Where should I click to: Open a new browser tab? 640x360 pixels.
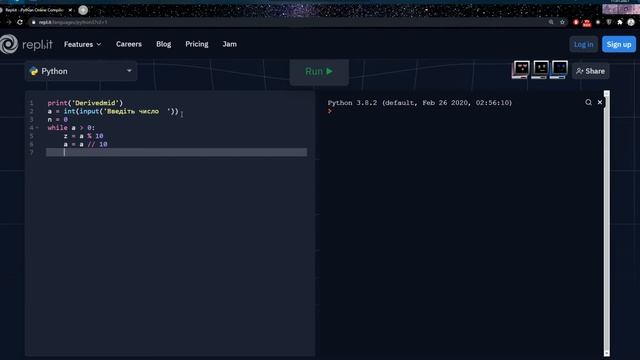(83, 10)
